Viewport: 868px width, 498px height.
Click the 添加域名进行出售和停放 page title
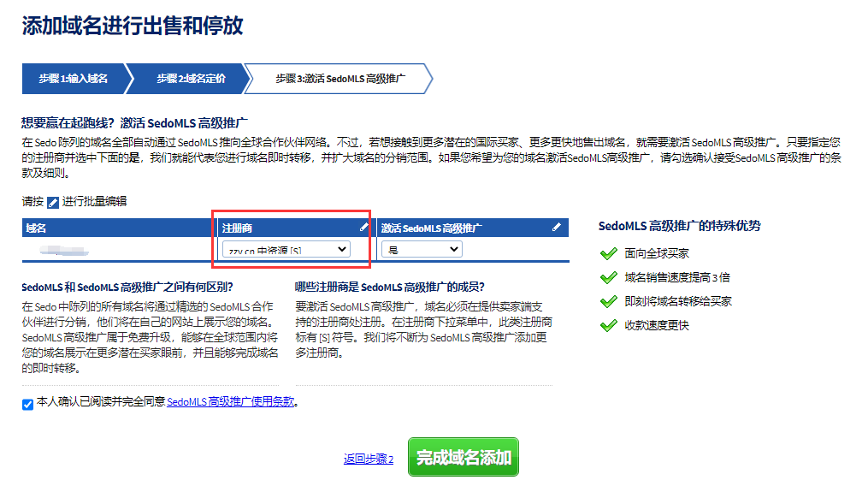133,26
